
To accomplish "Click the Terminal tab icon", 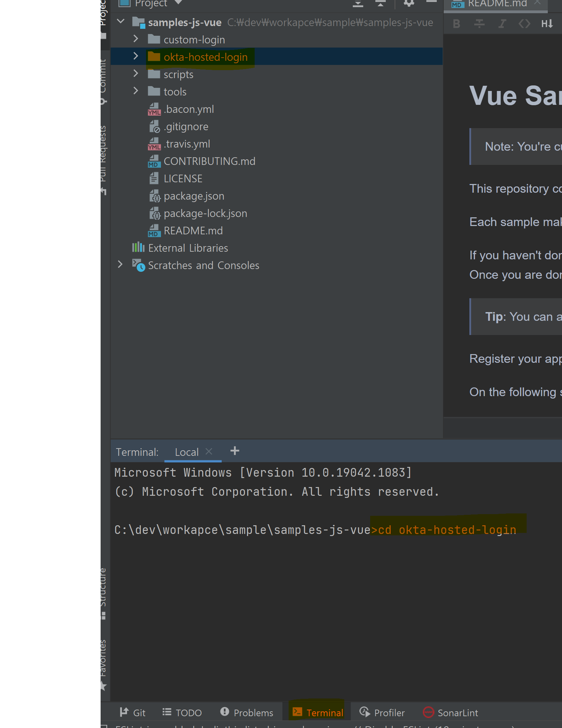I will click(x=297, y=712).
